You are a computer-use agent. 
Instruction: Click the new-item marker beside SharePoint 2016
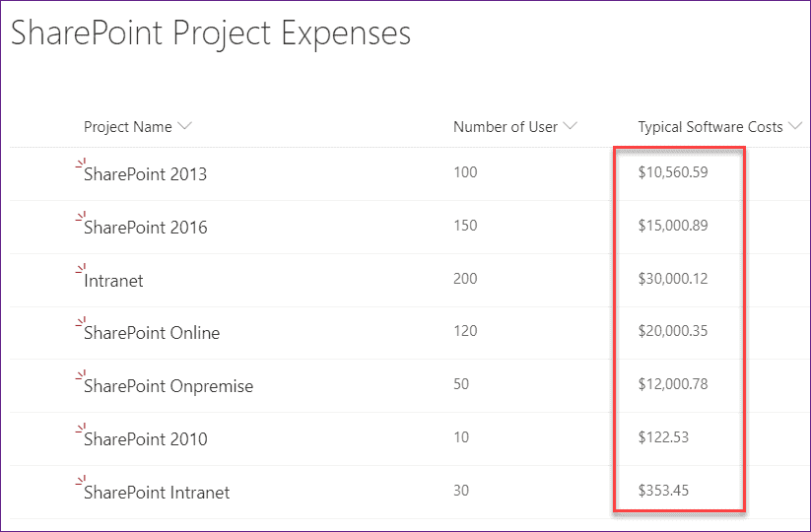(x=81, y=217)
